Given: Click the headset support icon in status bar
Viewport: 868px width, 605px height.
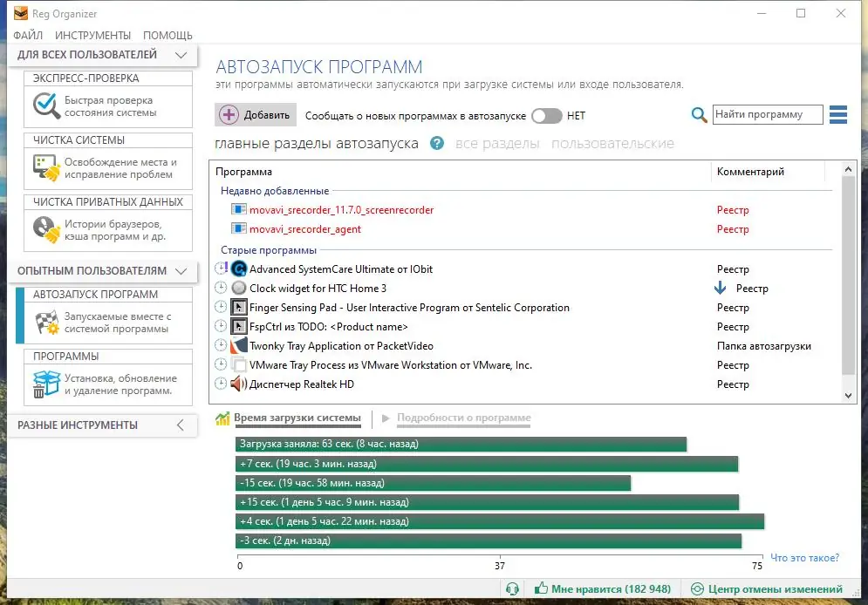Looking at the screenshot, I should (x=513, y=589).
